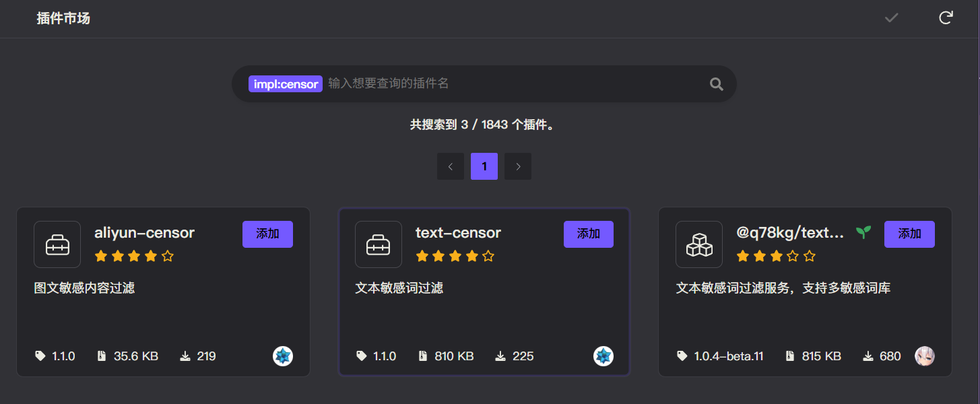The height and width of the screenshot is (404, 980).
Task: Click the file size icon on aliyun-censor card
Action: tap(101, 356)
